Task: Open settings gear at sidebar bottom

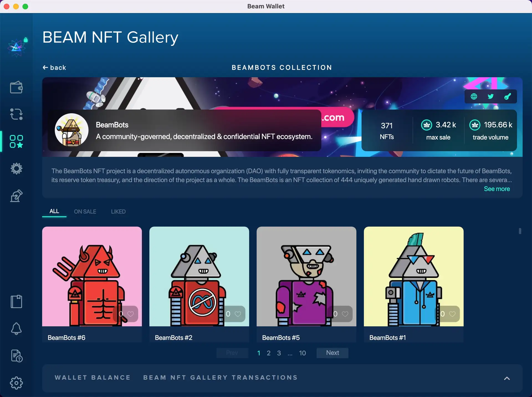Action: click(x=16, y=383)
